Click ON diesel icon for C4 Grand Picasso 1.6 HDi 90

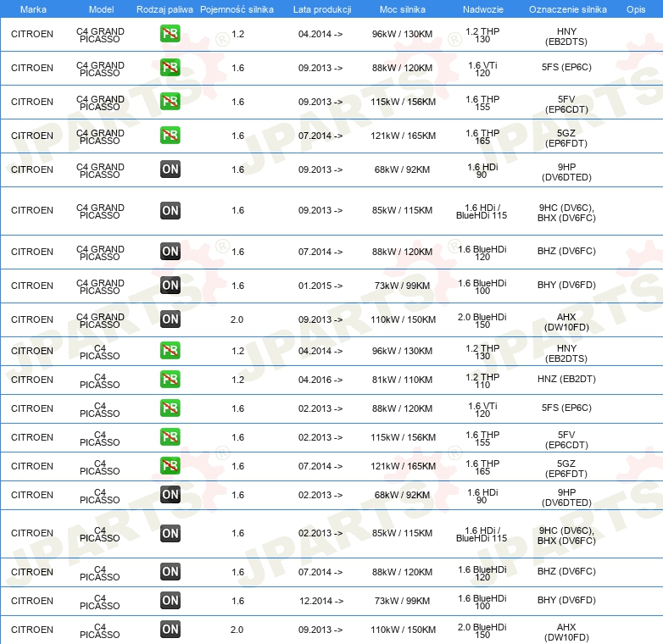click(x=170, y=169)
